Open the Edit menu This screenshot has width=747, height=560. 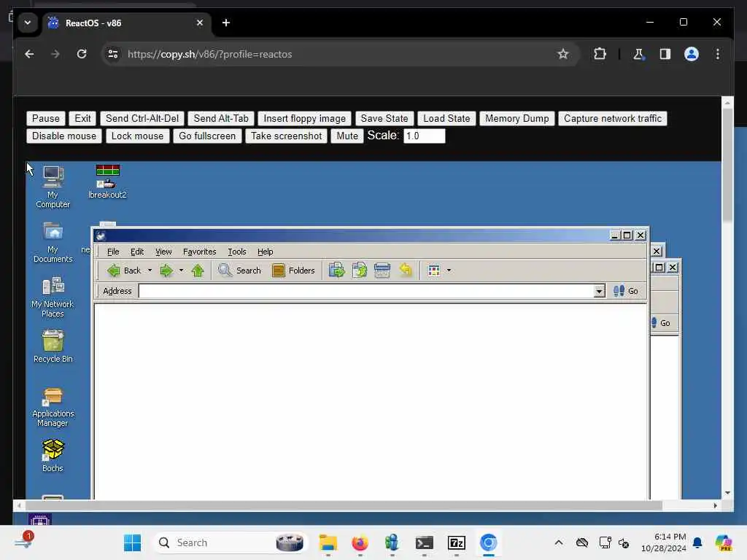point(137,252)
